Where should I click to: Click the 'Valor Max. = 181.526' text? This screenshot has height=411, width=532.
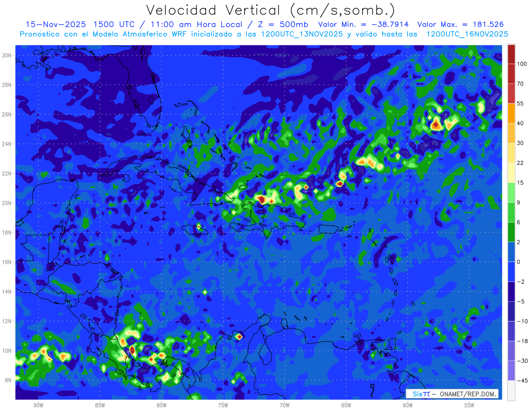[461, 24]
